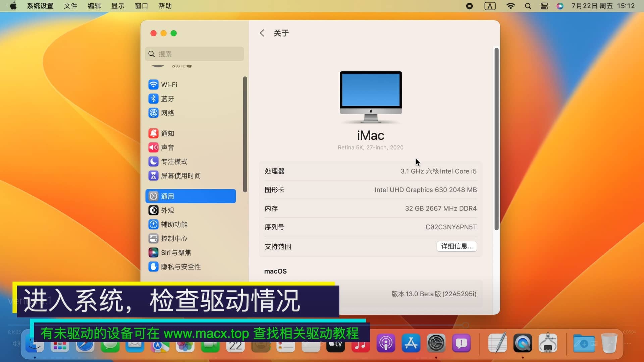644x362 pixels.
Task: Click the 详细信息... button
Action: tap(457, 246)
